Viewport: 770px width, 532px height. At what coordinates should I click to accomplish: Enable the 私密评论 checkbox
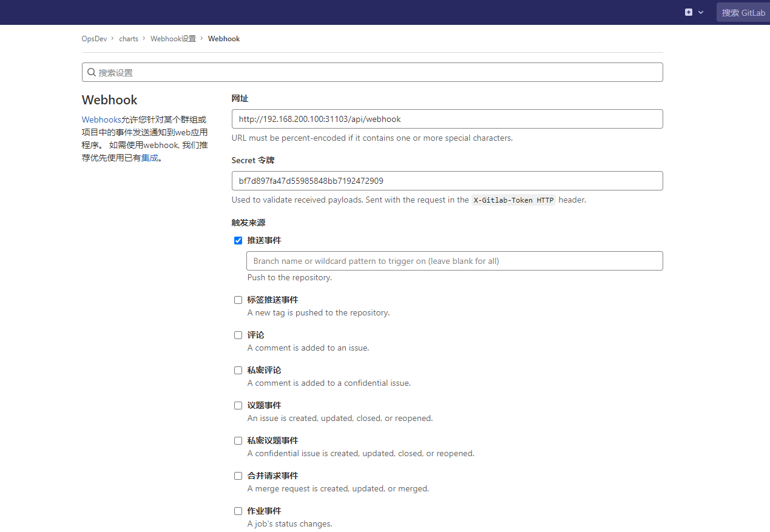pos(238,370)
